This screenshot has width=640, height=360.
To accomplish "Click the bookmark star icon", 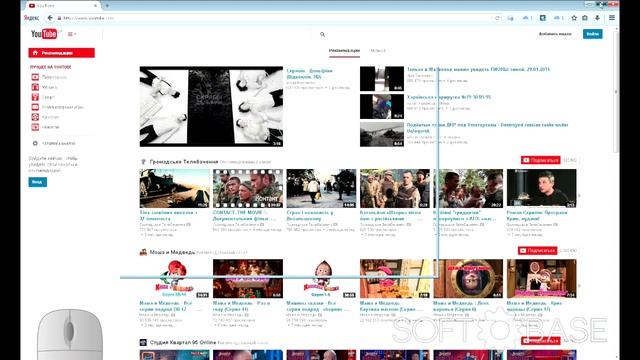I will (x=574, y=18).
